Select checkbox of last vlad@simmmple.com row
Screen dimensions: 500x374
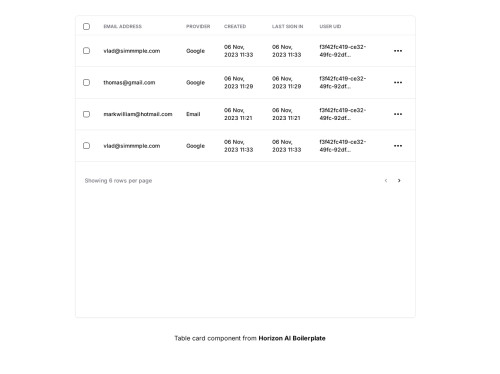86,146
